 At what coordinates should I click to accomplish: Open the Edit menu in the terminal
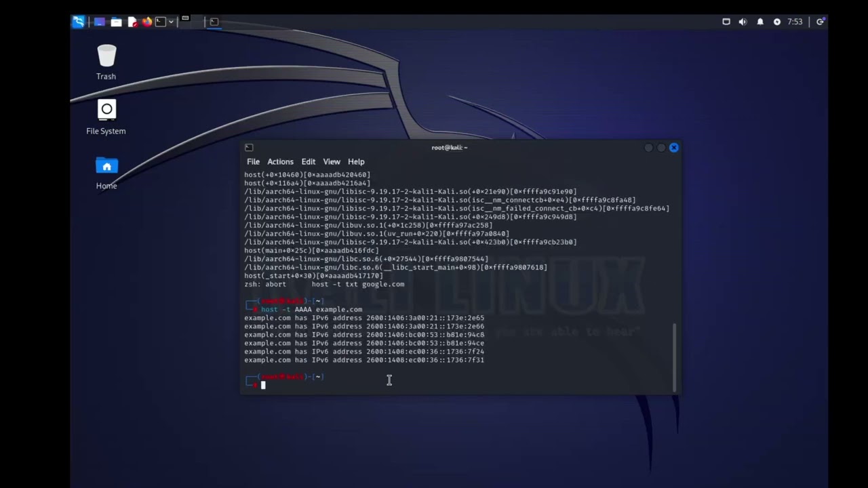click(x=309, y=161)
